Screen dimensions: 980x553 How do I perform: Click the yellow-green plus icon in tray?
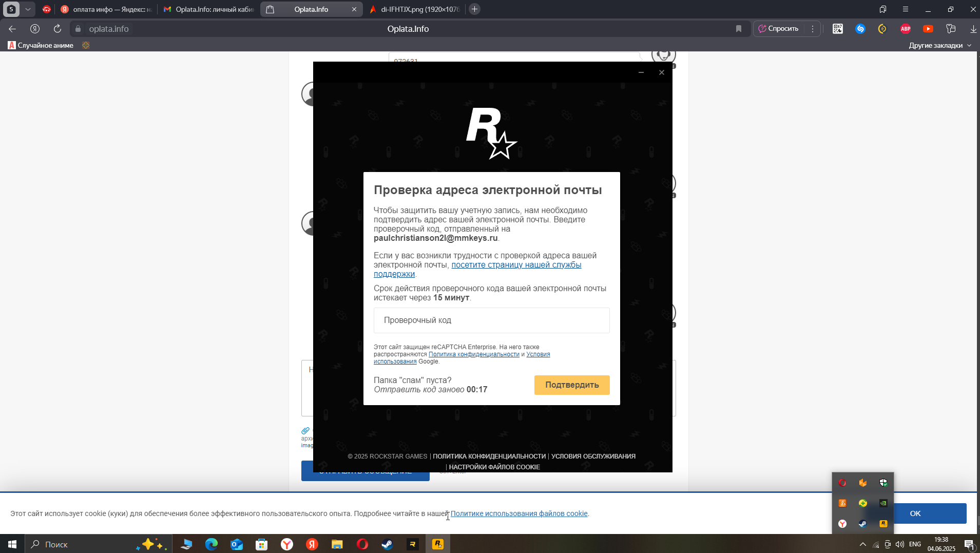click(863, 503)
